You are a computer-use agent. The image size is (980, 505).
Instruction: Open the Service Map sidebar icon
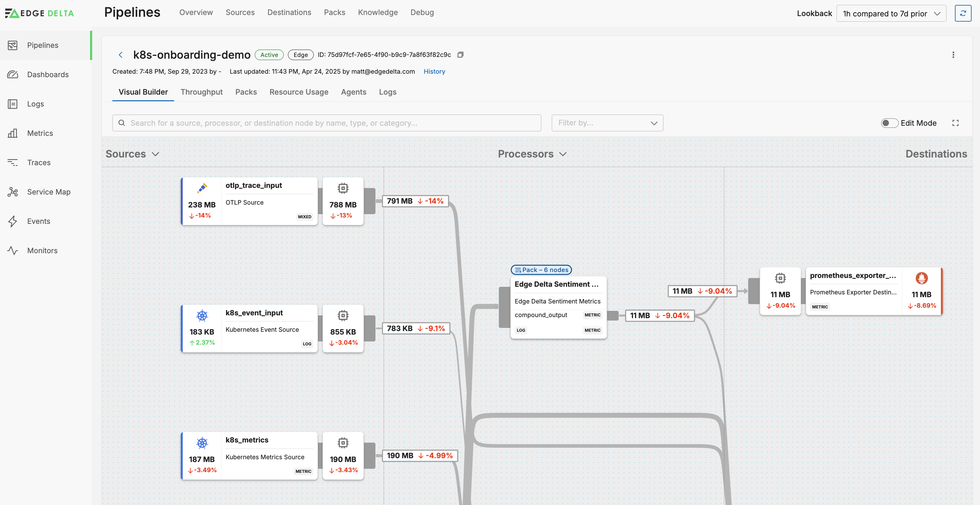tap(13, 192)
